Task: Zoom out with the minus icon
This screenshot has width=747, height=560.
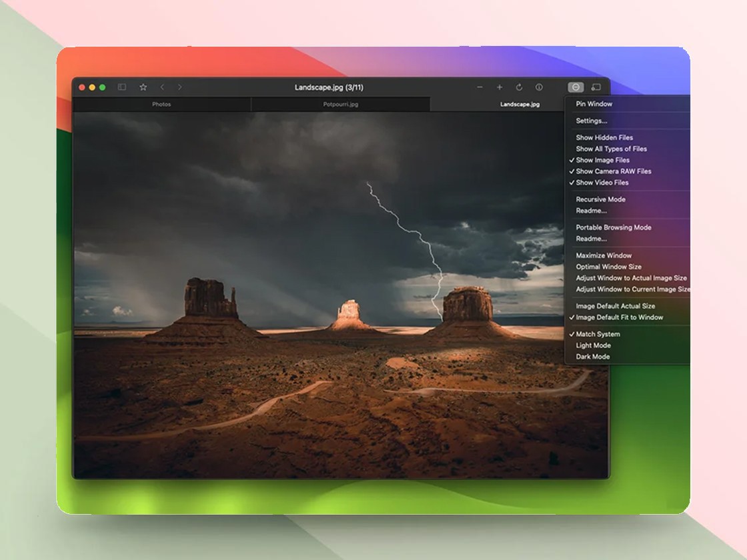Action: [480, 87]
